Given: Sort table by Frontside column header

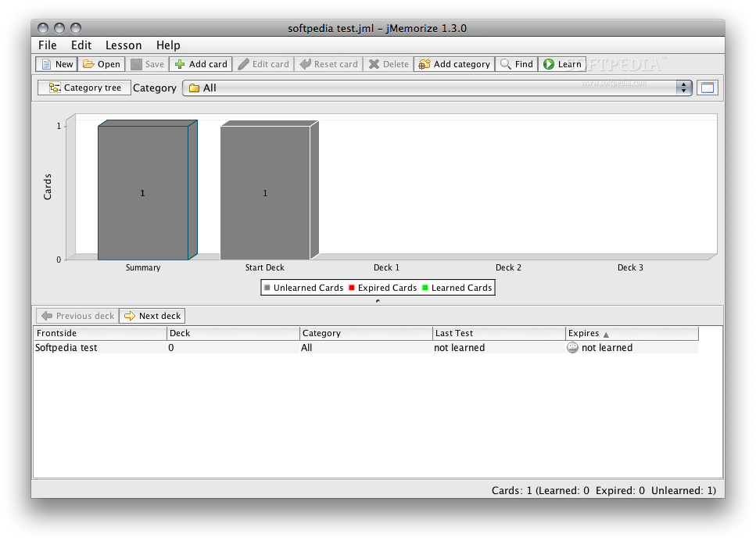Looking at the screenshot, I should pyautogui.click(x=100, y=333).
